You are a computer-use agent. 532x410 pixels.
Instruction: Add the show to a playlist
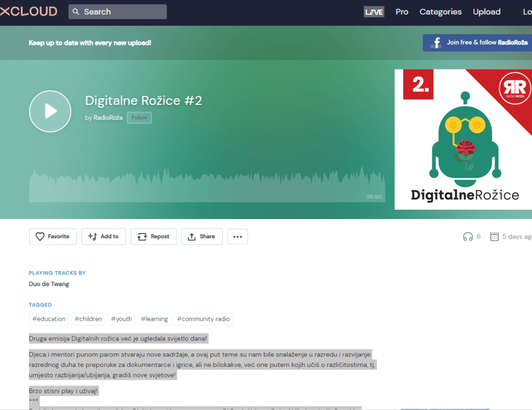[103, 237]
